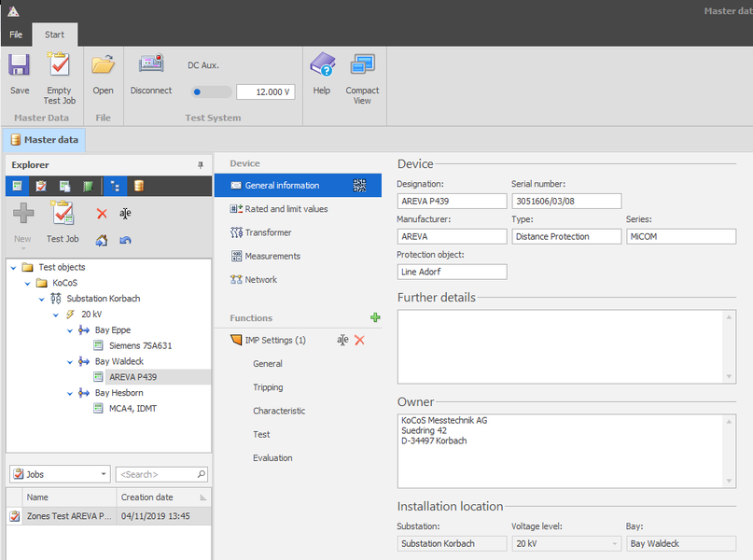Image resolution: width=753 pixels, height=560 pixels.
Task: Select MCA4, IDMT in the tree
Action: pos(132,409)
